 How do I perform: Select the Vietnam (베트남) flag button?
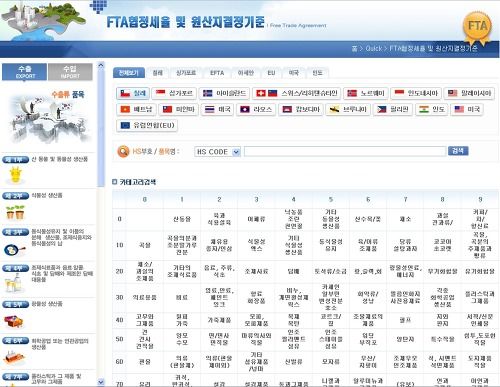coord(136,109)
